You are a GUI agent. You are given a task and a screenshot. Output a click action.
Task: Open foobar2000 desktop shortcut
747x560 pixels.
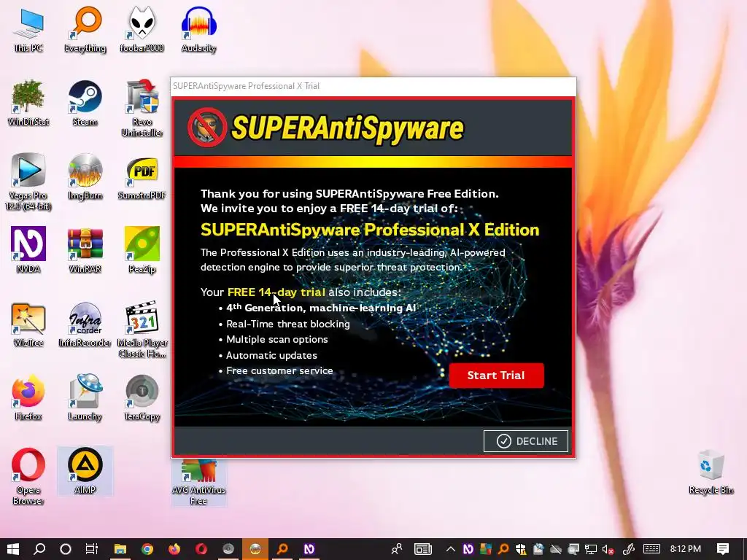(142, 29)
